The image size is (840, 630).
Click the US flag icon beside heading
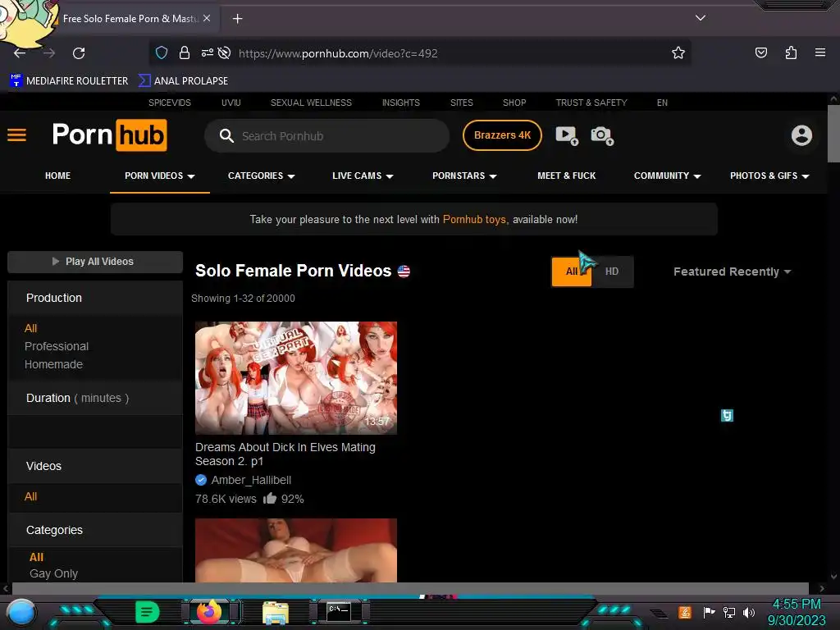(404, 272)
